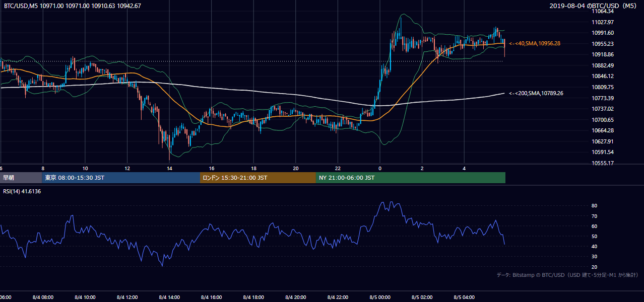The height and width of the screenshot is (302, 644).
Task: Click hour label 0 under the price chart
Action: point(380,168)
